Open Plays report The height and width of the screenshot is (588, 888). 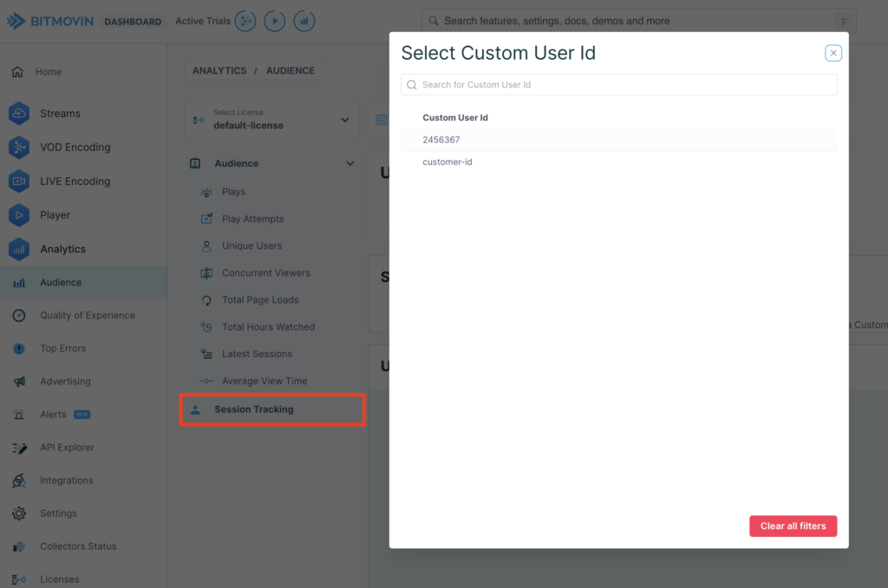234,192
